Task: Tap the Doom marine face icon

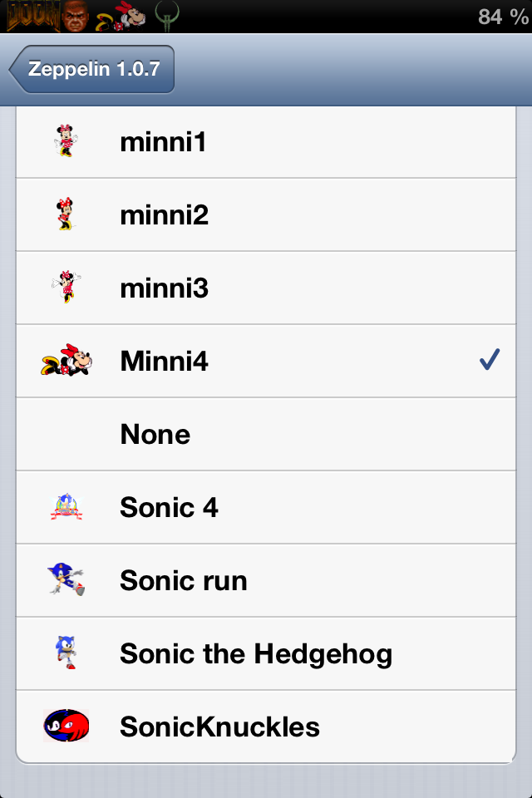Action: click(76, 16)
